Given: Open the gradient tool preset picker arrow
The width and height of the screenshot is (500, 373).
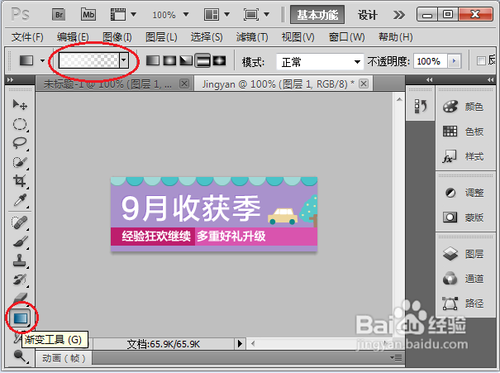Looking at the screenshot, I should [42, 61].
